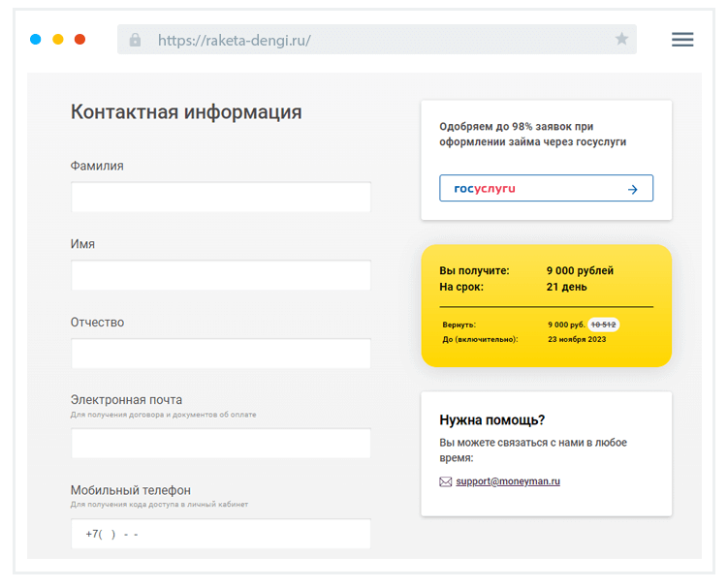Screen dimensions: 728x588
Task: Click the yellow window control dot
Action: [58, 40]
